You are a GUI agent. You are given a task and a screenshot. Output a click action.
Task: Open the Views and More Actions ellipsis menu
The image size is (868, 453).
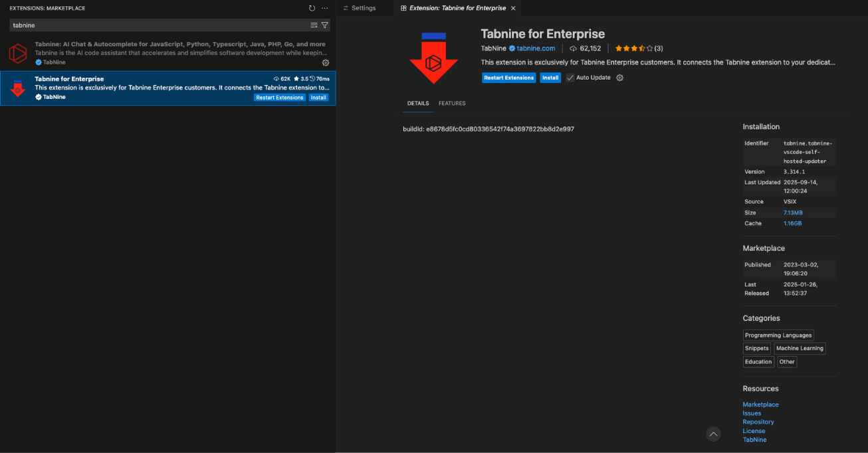click(325, 8)
